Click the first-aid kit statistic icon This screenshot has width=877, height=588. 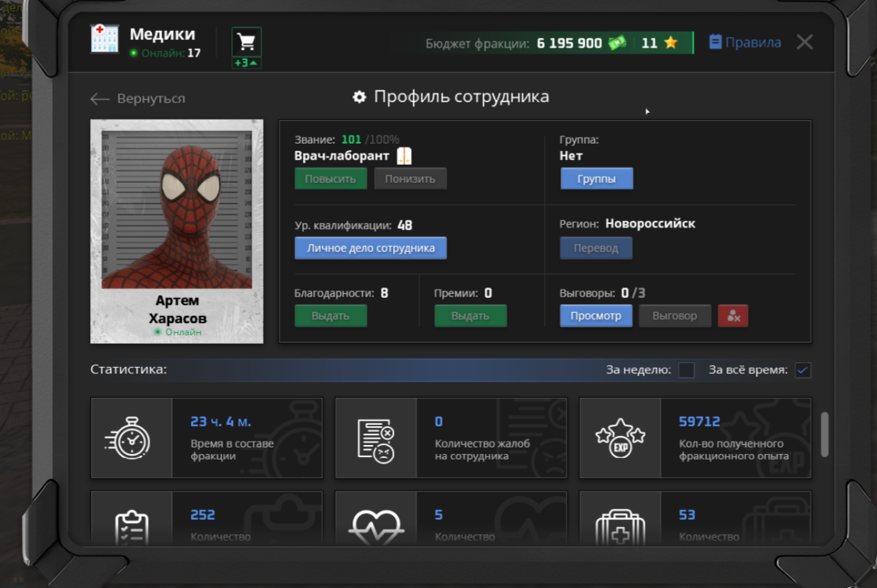tap(620, 527)
